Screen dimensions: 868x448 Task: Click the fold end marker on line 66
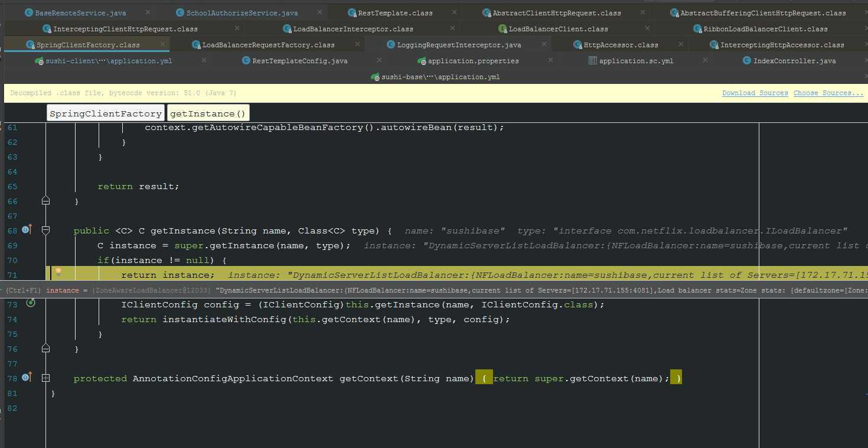tap(45, 201)
